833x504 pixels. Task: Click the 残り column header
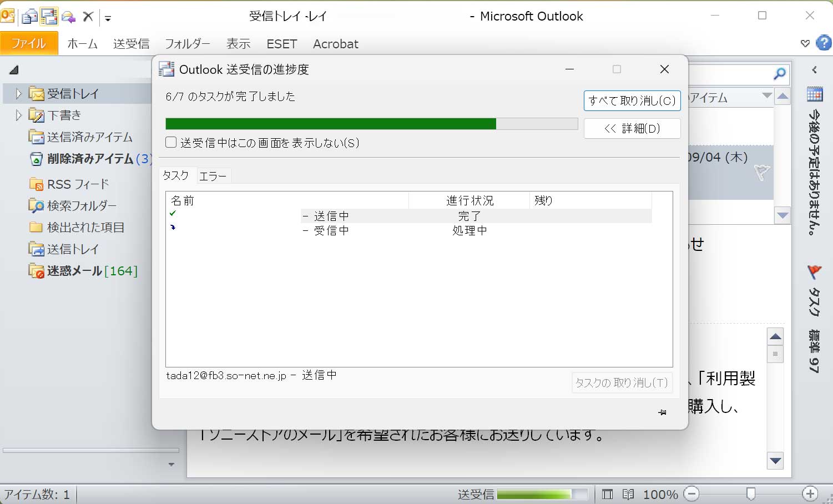coord(590,200)
